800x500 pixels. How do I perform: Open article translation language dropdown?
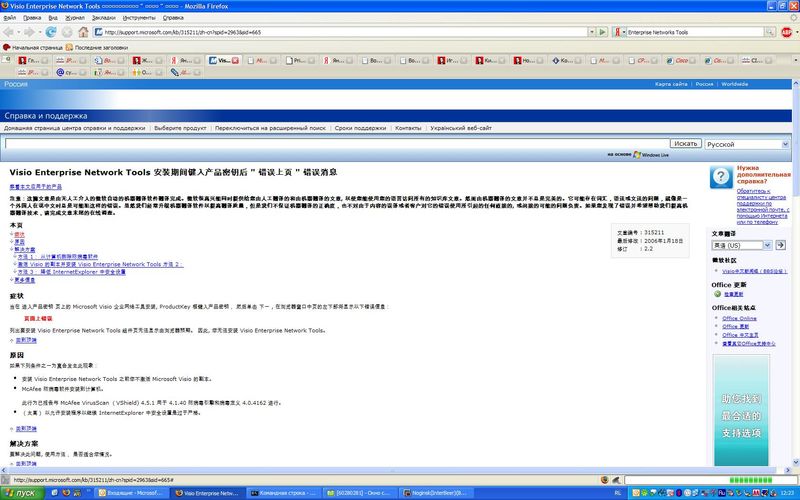(742, 245)
